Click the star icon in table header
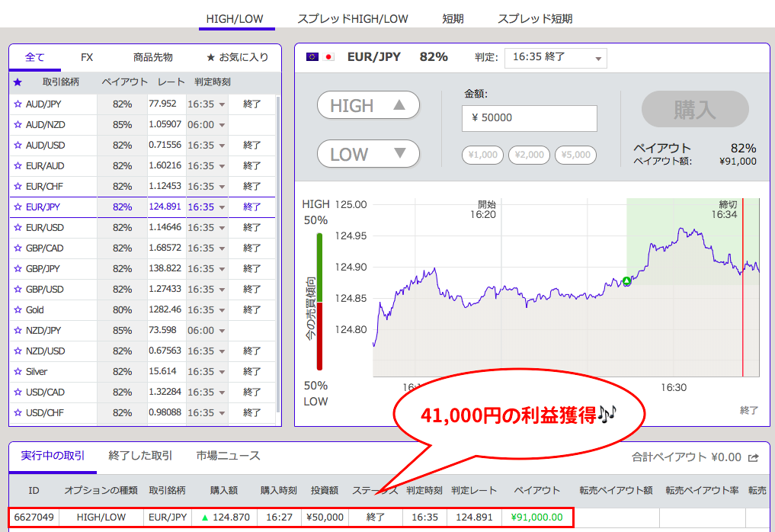Image resolution: width=775 pixels, height=532 pixels. pos(18,82)
